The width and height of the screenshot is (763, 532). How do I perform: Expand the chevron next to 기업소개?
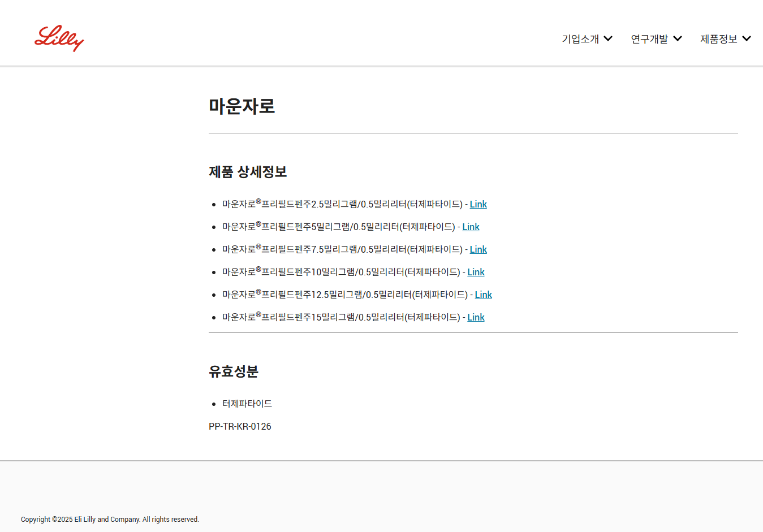[x=608, y=38]
